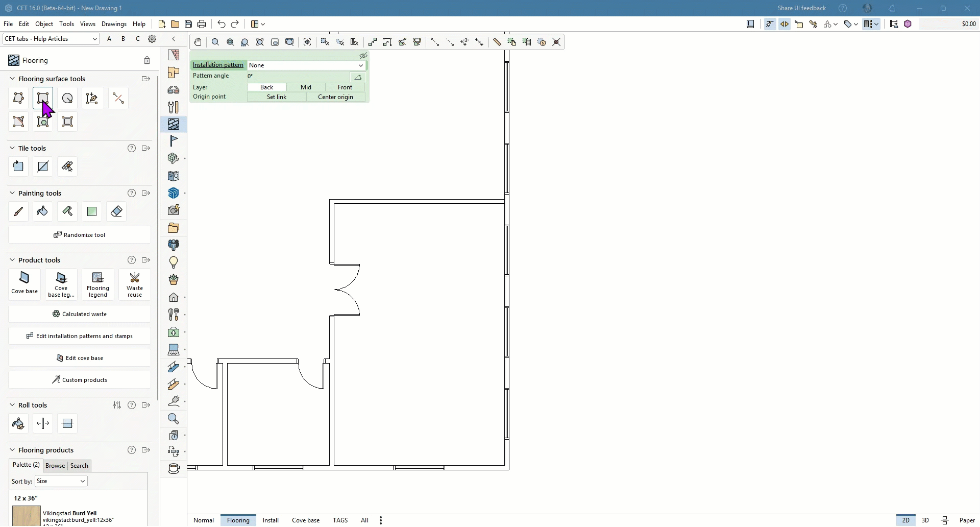The width and height of the screenshot is (980, 527).
Task: Open the Flooring component tab in sidebar
Action: point(174,124)
